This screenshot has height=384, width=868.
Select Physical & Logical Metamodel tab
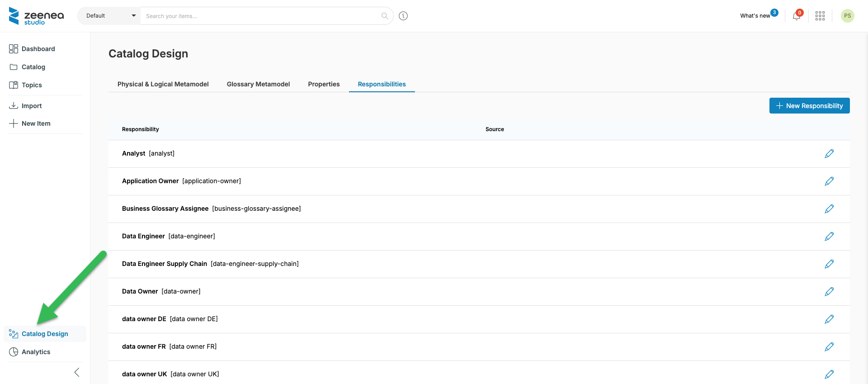(x=163, y=84)
